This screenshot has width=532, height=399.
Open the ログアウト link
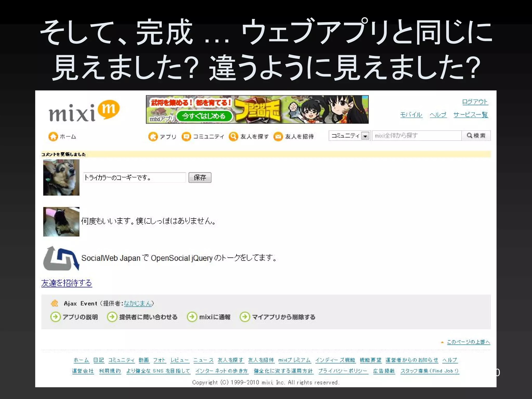click(x=475, y=102)
